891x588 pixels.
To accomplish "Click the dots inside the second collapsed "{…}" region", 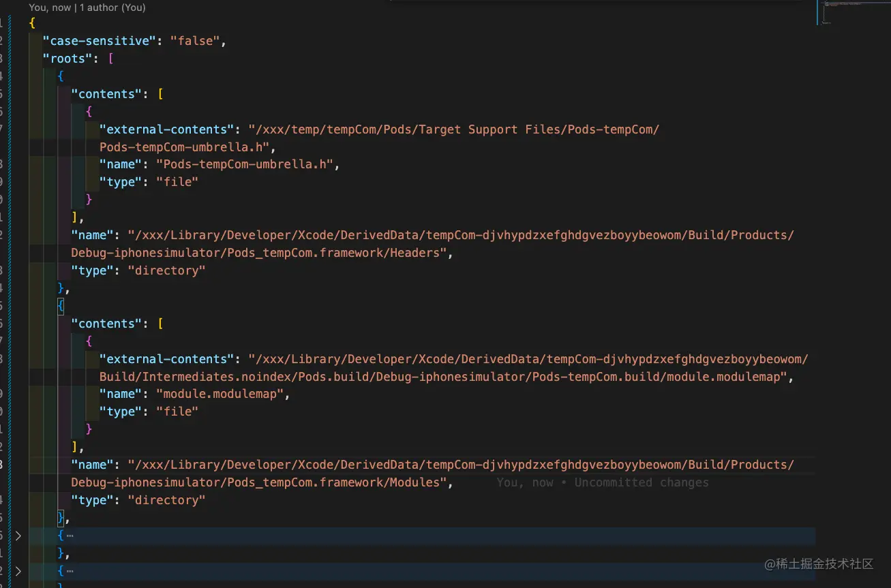I will [x=69, y=571].
